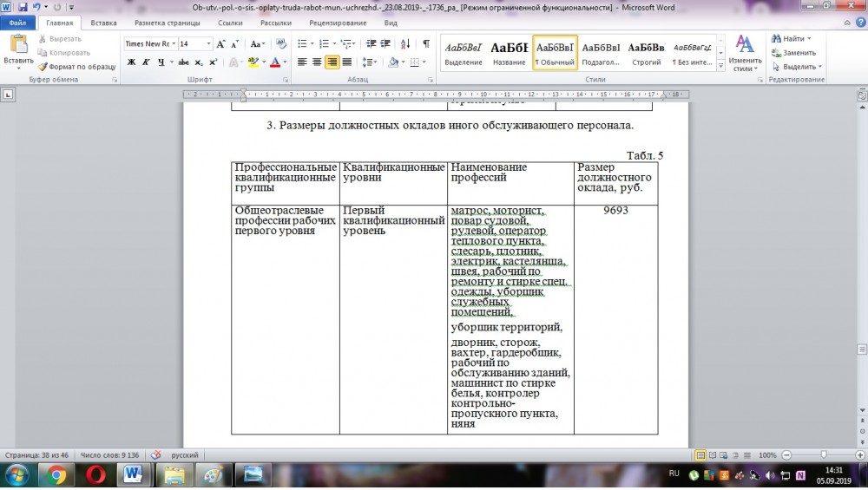Viewport: 868px width, 490px height.
Task: Click the clear formatting icon
Action: point(281,43)
